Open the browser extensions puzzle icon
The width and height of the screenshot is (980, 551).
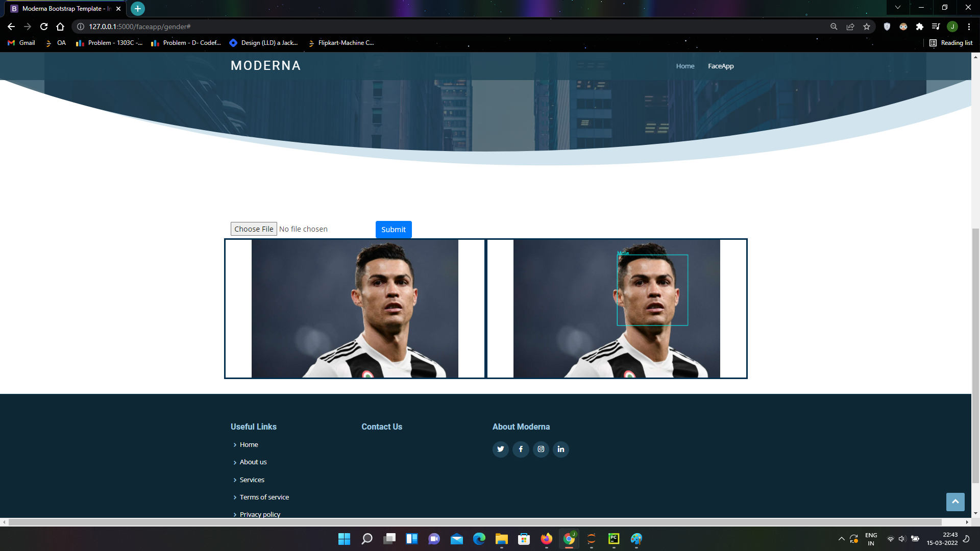coord(920,27)
